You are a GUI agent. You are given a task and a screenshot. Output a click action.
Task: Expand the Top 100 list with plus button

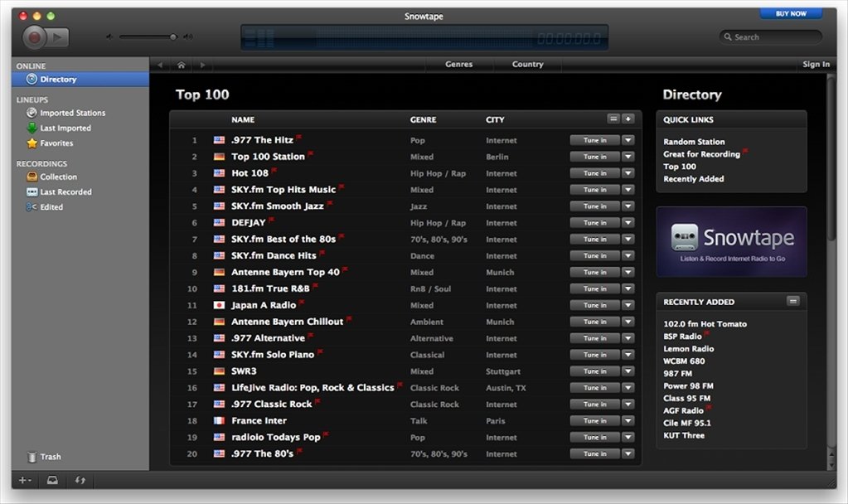[628, 119]
